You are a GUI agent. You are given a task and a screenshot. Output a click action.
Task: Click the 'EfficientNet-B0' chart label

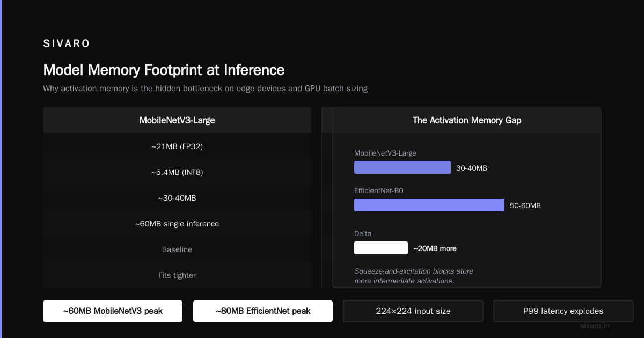(x=378, y=190)
